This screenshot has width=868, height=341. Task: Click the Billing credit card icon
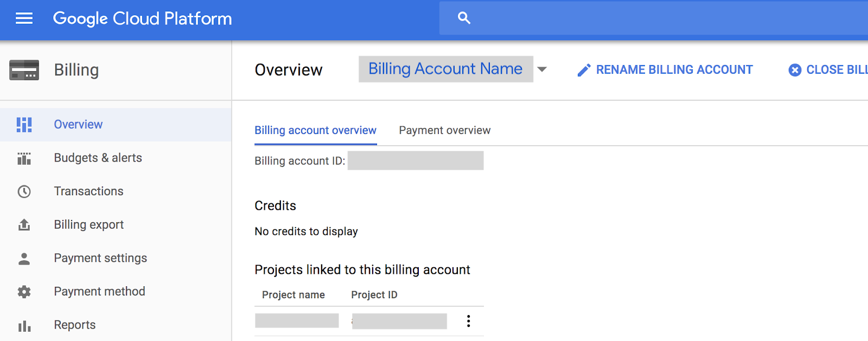pos(24,70)
